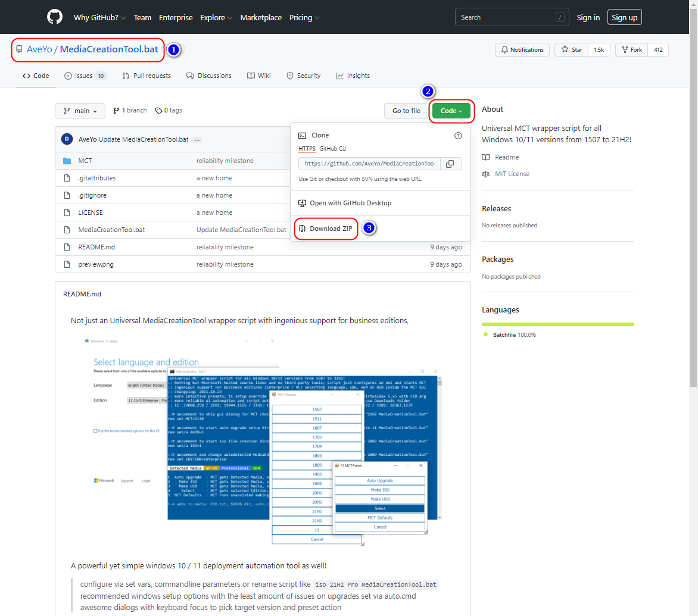Click the Sign in link
The width and height of the screenshot is (698, 616).
point(588,17)
